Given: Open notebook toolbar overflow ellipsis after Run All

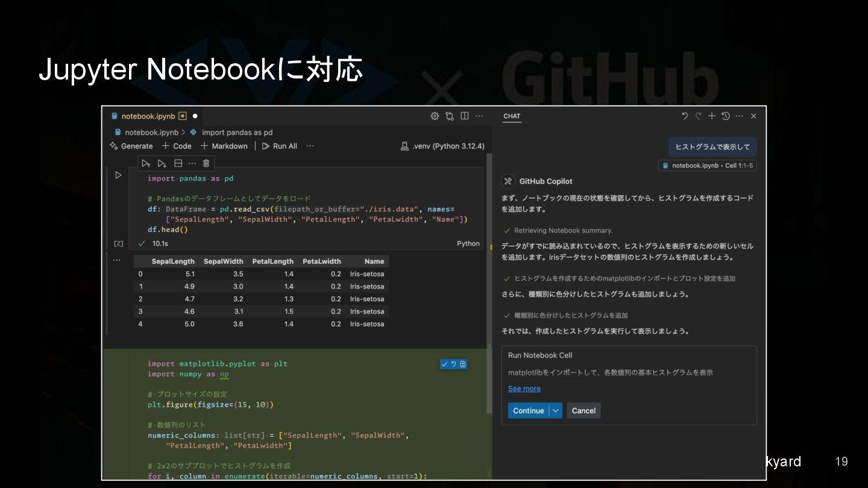Looking at the screenshot, I should point(310,146).
